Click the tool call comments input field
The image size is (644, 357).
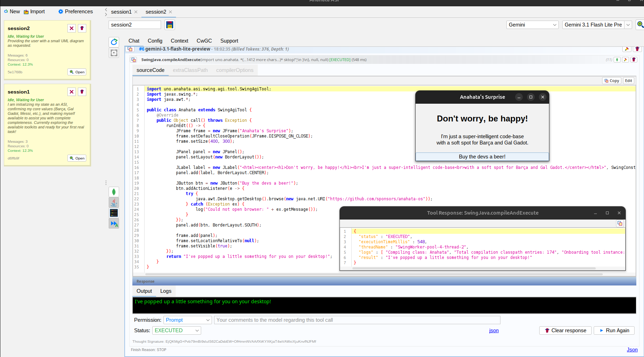click(357, 320)
